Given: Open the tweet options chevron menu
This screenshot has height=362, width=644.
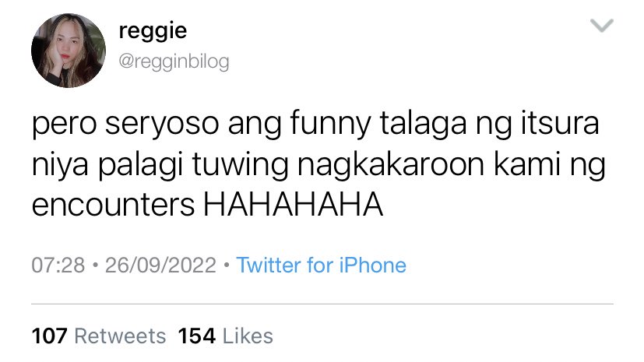Looking at the screenshot, I should tap(602, 26).
